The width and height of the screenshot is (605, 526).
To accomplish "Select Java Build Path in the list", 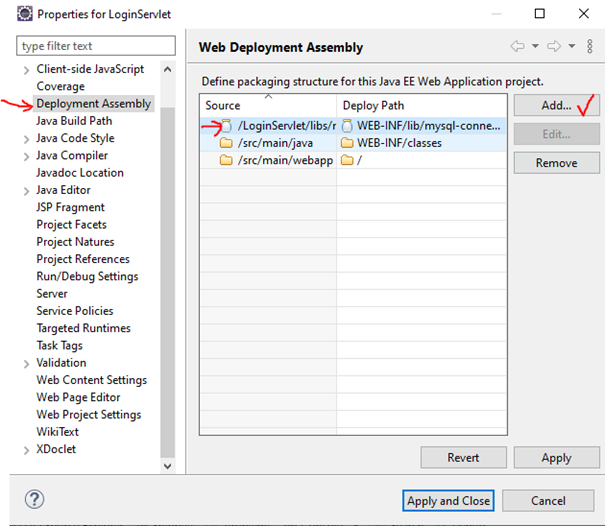I will [74, 121].
